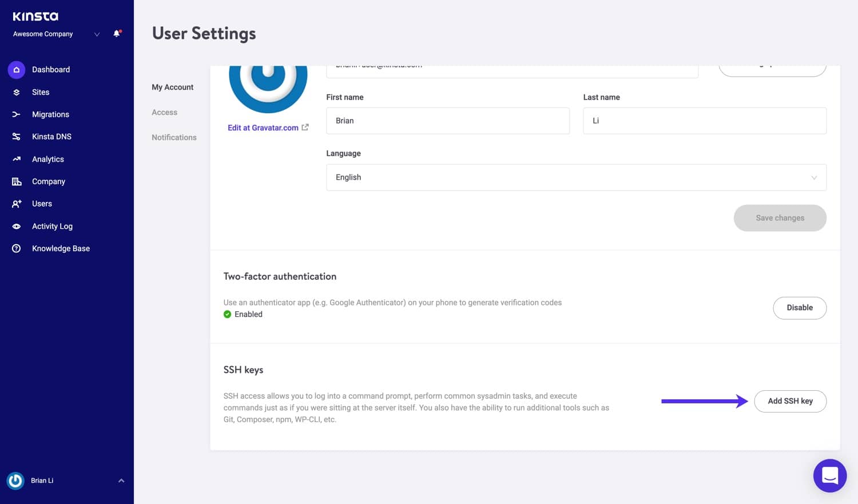The height and width of the screenshot is (504, 858).
Task: Open the Edit at Gravatar.com link
Action: (263, 128)
